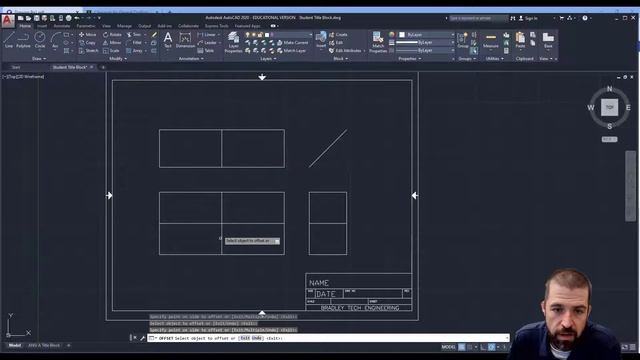Screen dimensions: 640x360
Task: Click the Help icon
Action: [585, 18]
